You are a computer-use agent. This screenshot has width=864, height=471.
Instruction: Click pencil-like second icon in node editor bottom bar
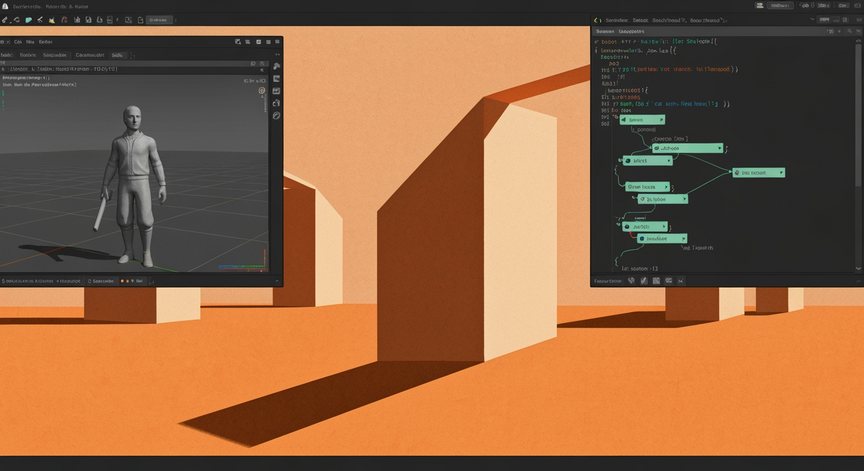pyautogui.click(x=644, y=281)
